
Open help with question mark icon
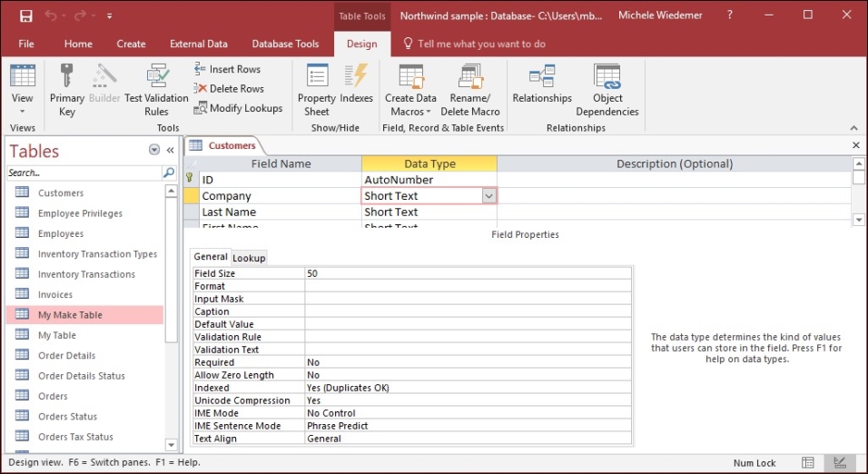[730, 15]
